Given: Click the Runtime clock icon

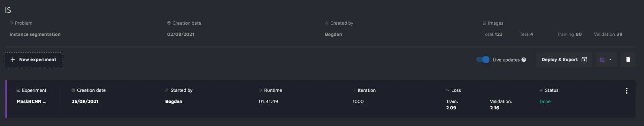Looking at the screenshot, I should tap(260, 91).
